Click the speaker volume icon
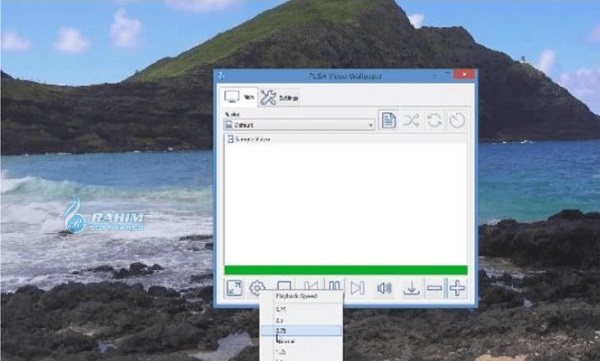Image resolution: width=600 pixels, height=361 pixels. pos(384,288)
